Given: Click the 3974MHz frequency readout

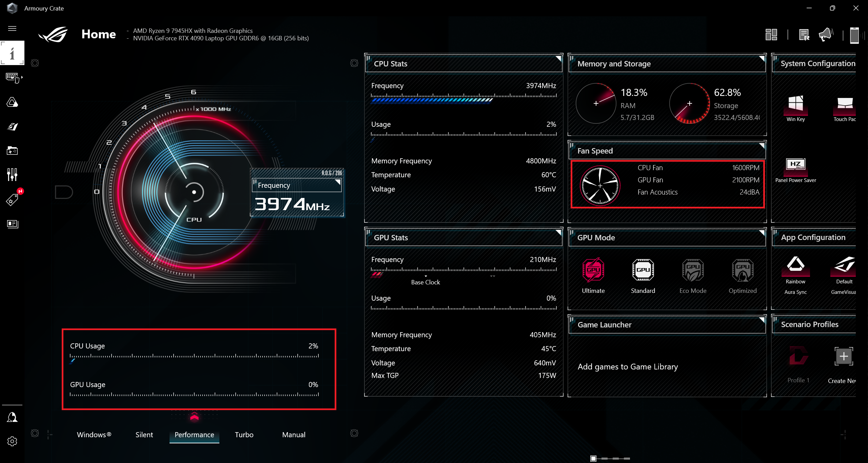Looking at the screenshot, I should tap(292, 204).
